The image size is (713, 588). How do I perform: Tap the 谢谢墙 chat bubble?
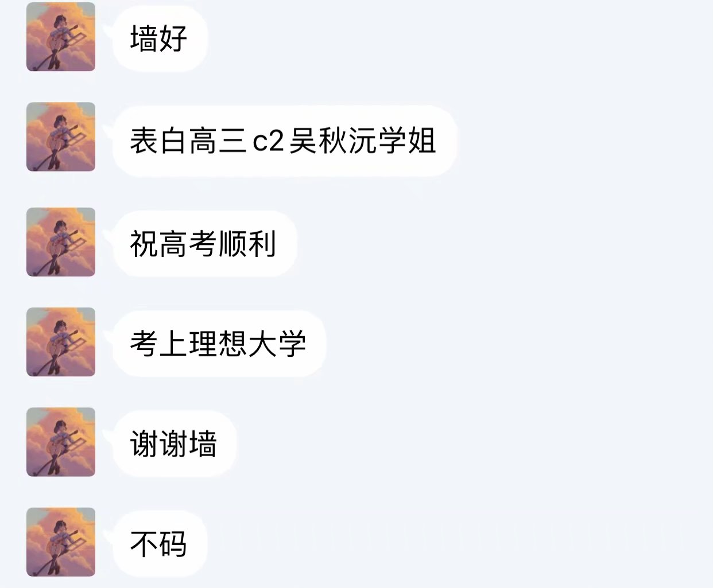(x=174, y=443)
